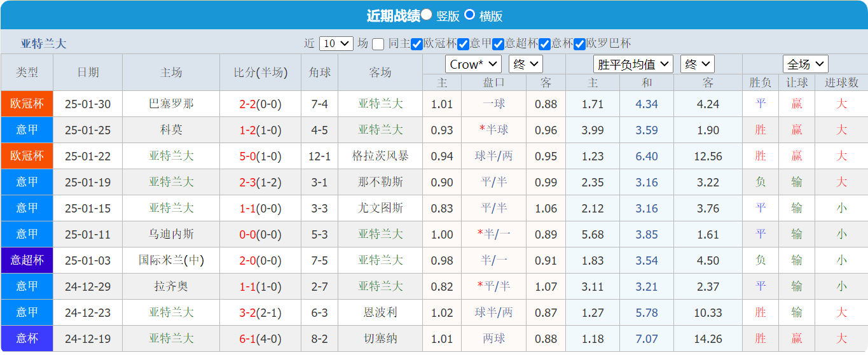Toggle the 意超杯 filter checkbox
The width and height of the screenshot is (868, 355).
[498, 45]
